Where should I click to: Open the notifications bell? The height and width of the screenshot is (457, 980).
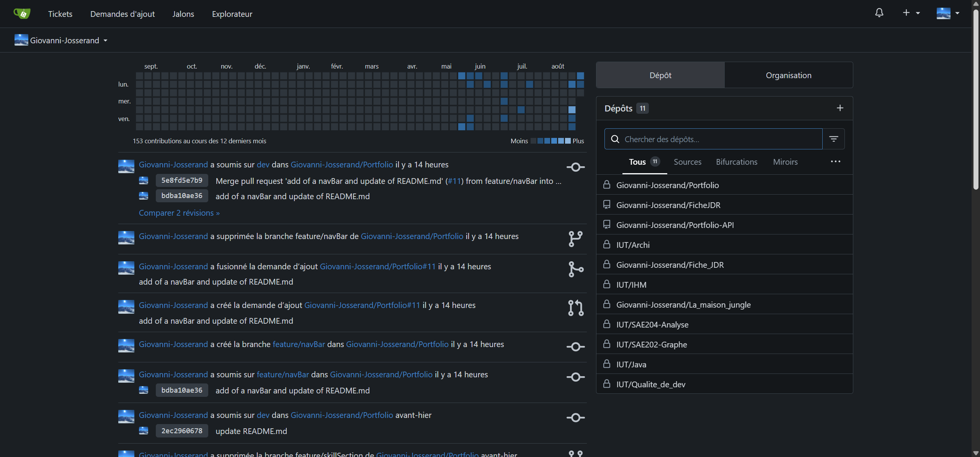[x=879, y=13]
